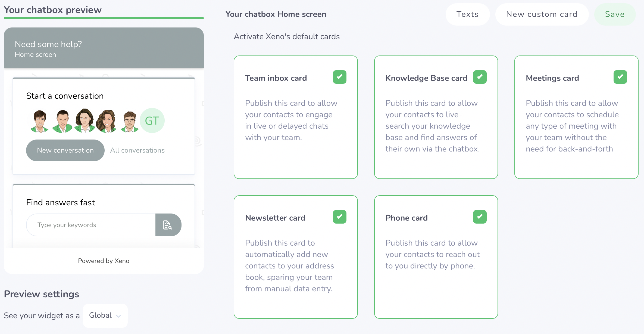Disable the Meetings card checkbox
This screenshot has height=334, width=644.
tap(620, 77)
